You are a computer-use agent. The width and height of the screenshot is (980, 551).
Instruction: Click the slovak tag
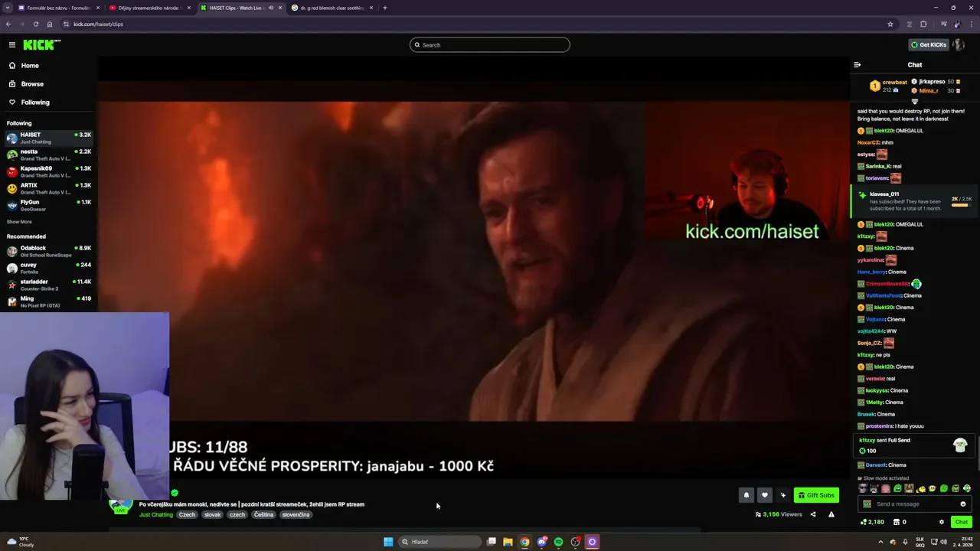pyautogui.click(x=213, y=515)
